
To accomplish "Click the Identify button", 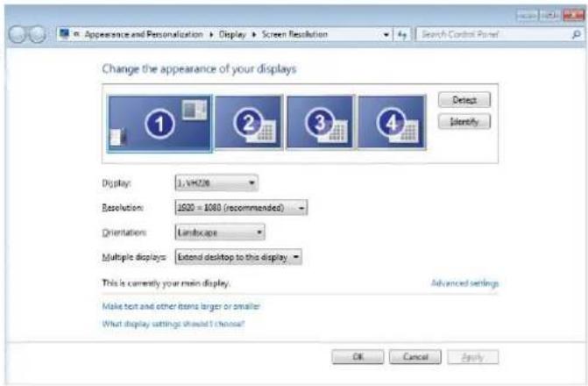I will (x=464, y=122).
